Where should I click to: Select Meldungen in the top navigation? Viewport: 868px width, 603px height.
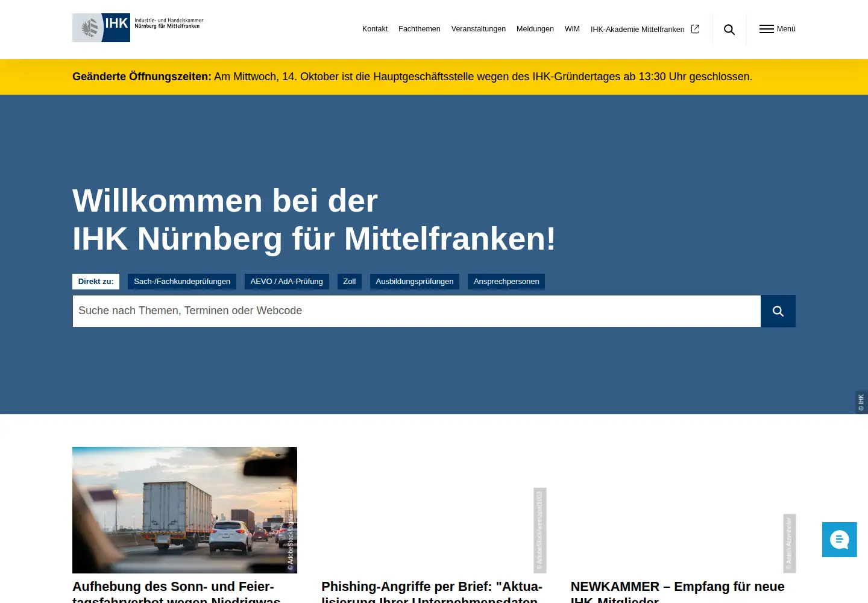(x=535, y=29)
